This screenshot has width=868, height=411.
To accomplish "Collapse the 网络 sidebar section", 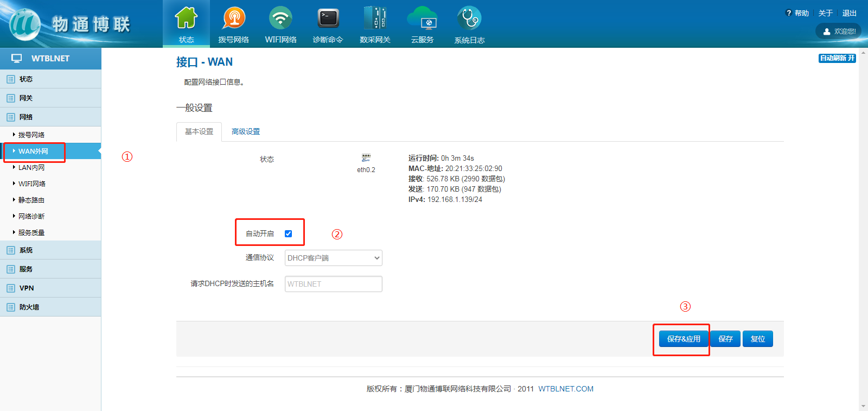I will click(50, 117).
